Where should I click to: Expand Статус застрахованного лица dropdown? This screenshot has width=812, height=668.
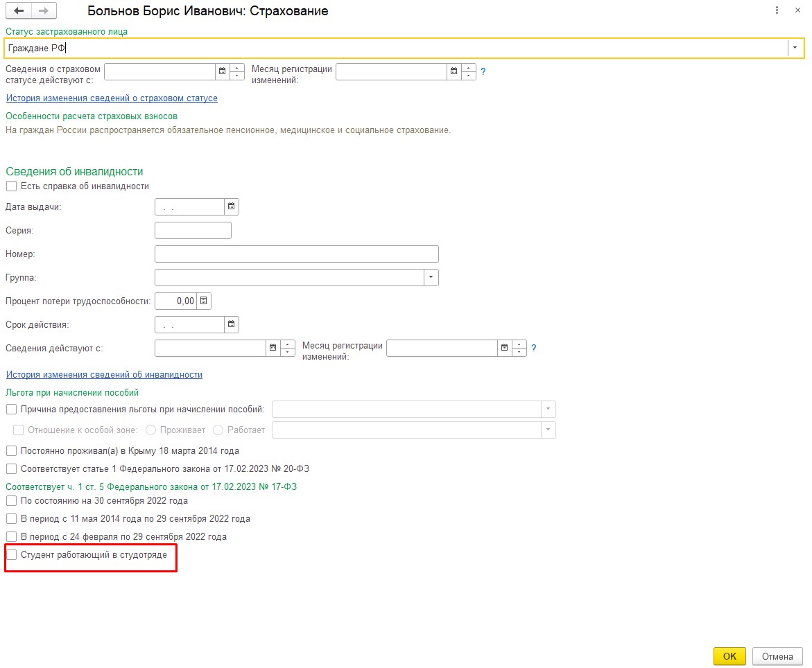click(x=795, y=48)
